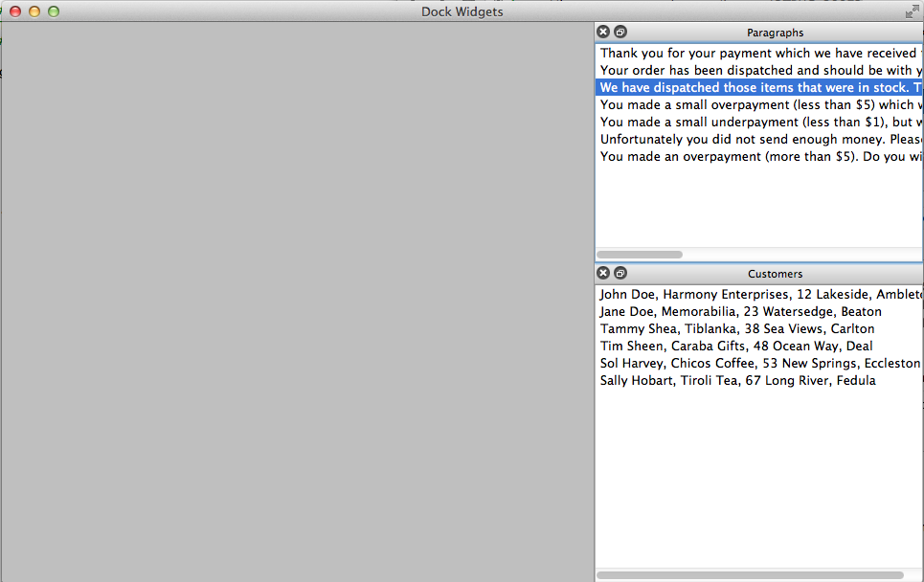The width and height of the screenshot is (924, 582).
Task: Select the 'Unfortunately you did not send' paragraph
Action: tap(757, 140)
